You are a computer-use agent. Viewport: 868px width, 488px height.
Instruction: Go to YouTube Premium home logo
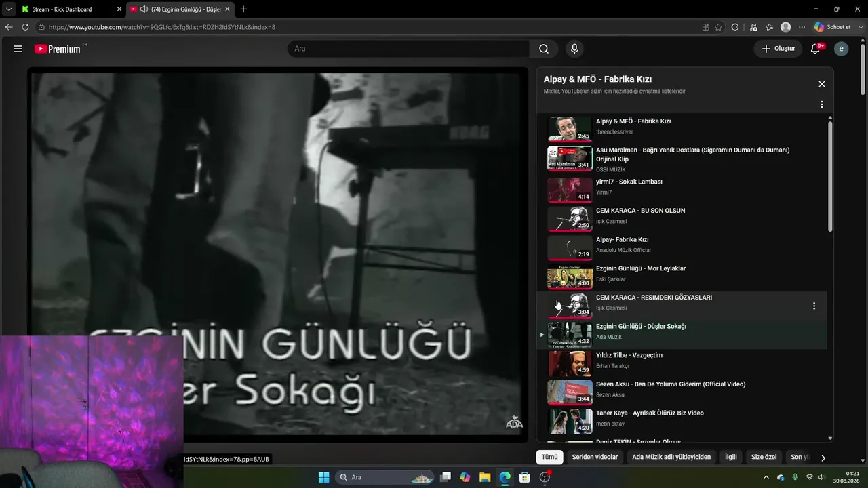(58, 49)
